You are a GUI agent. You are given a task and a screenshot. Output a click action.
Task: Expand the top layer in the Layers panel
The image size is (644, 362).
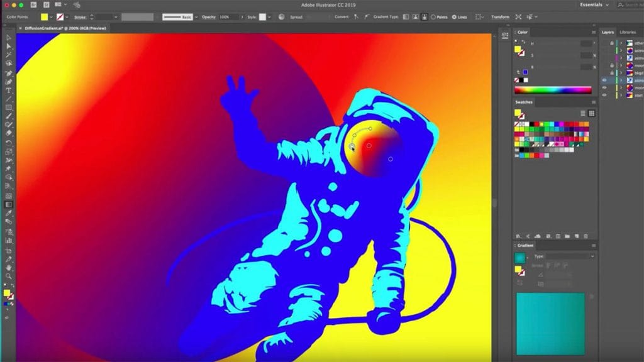click(x=621, y=43)
